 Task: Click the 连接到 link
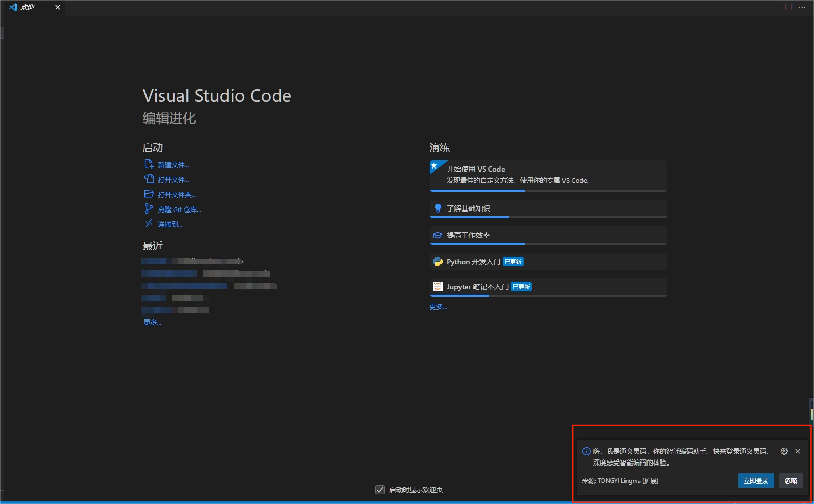click(170, 224)
